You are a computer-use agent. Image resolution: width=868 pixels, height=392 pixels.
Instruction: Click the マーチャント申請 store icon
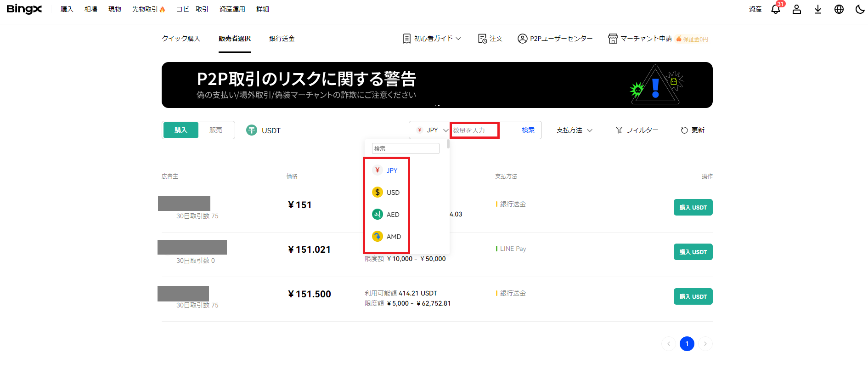click(x=613, y=39)
